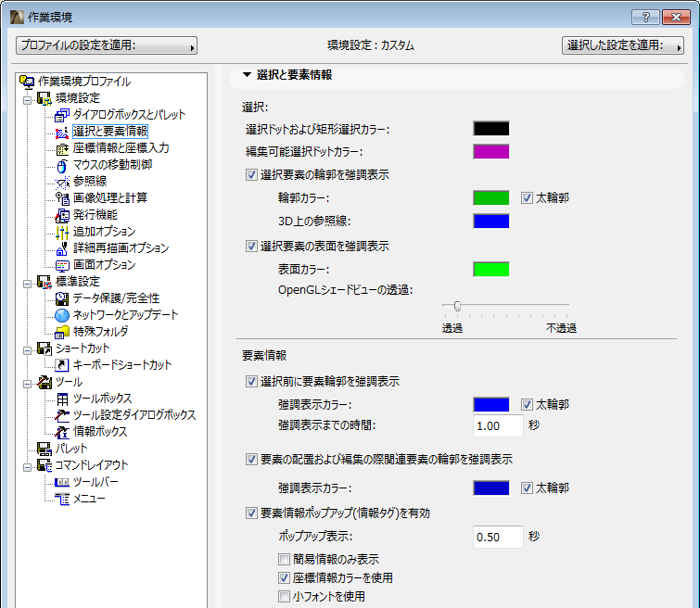Viewport: 700px width, 608px height.
Task: Click the ツールバー icon
Action: click(61, 482)
